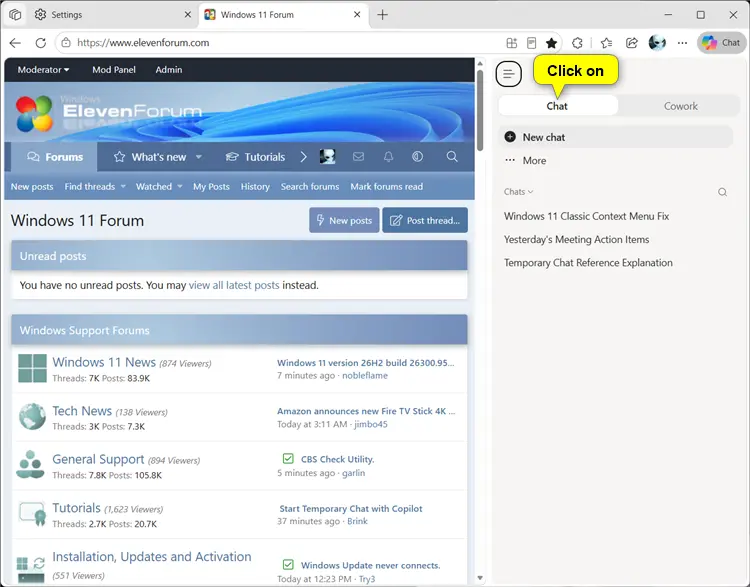Expand the Watched dropdown
750x587 pixels.
[x=180, y=187]
